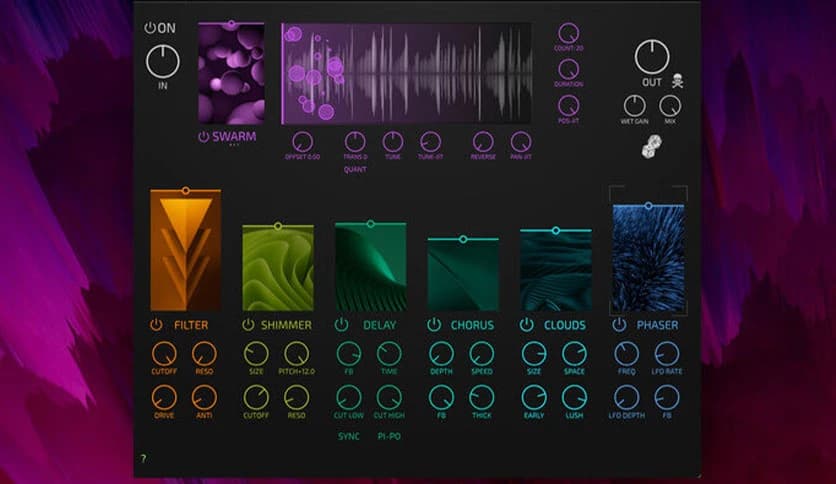Viewport: 836px width, 484px height.
Task: Click the Delay FB knob
Action: click(x=349, y=354)
